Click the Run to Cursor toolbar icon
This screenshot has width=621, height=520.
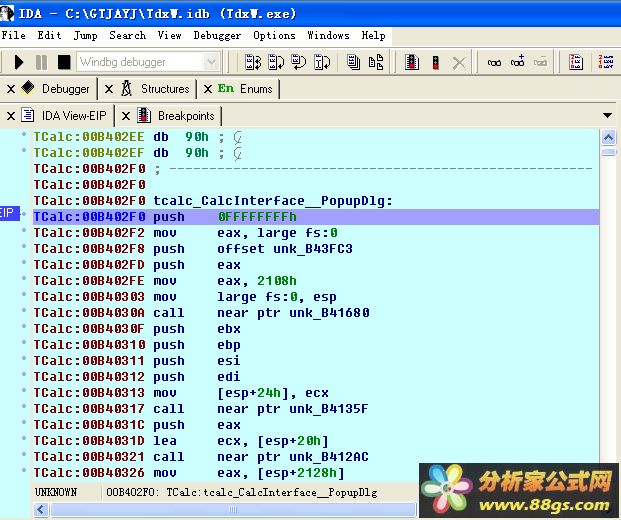coord(322,62)
